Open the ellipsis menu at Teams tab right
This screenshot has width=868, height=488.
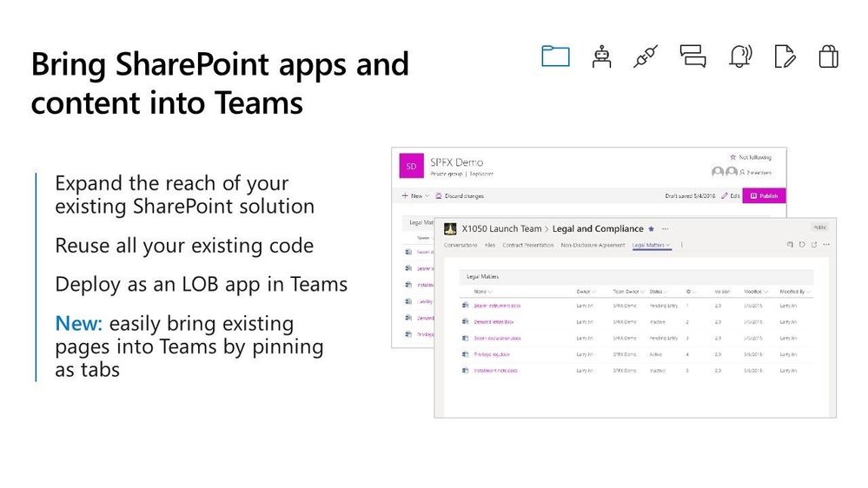[826, 245]
